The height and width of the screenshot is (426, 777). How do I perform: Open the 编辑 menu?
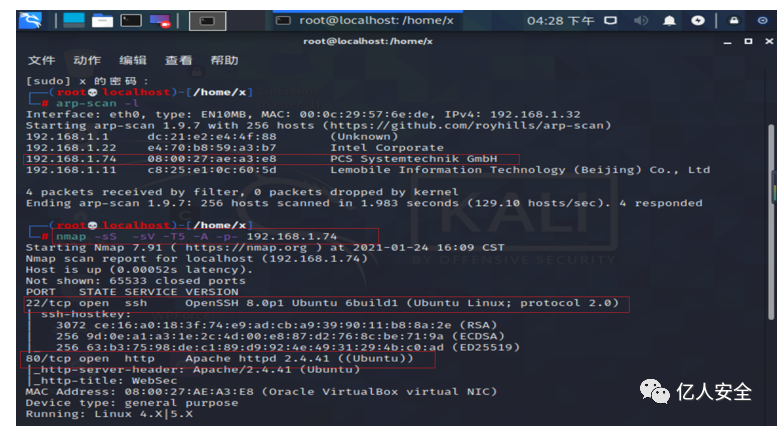click(x=133, y=60)
